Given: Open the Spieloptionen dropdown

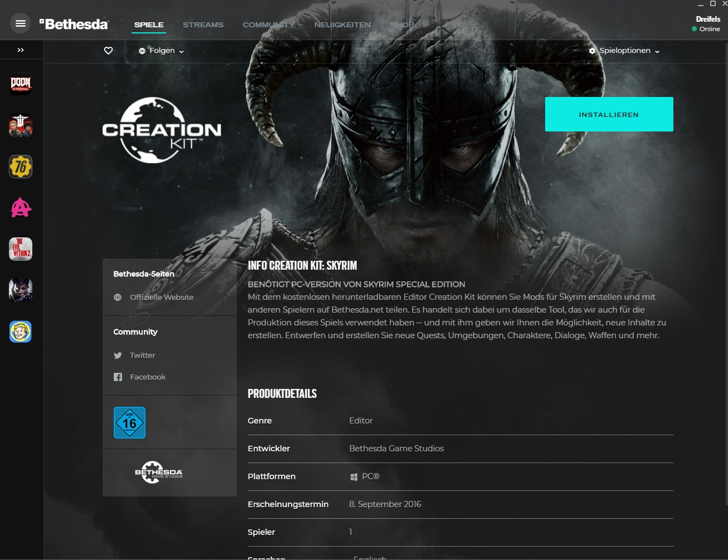Looking at the screenshot, I should point(624,51).
